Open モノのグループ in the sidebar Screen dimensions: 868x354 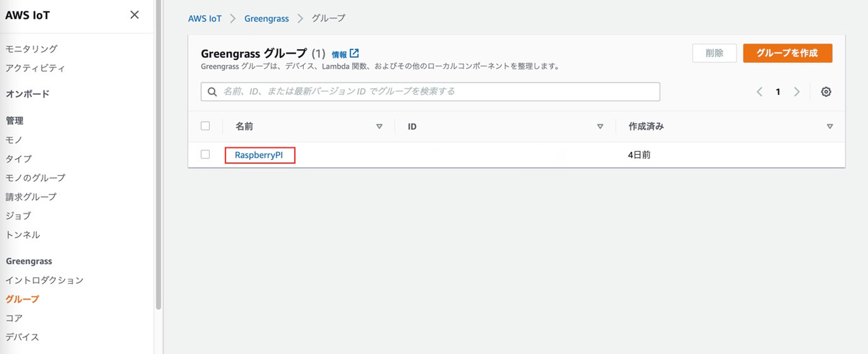click(x=35, y=177)
